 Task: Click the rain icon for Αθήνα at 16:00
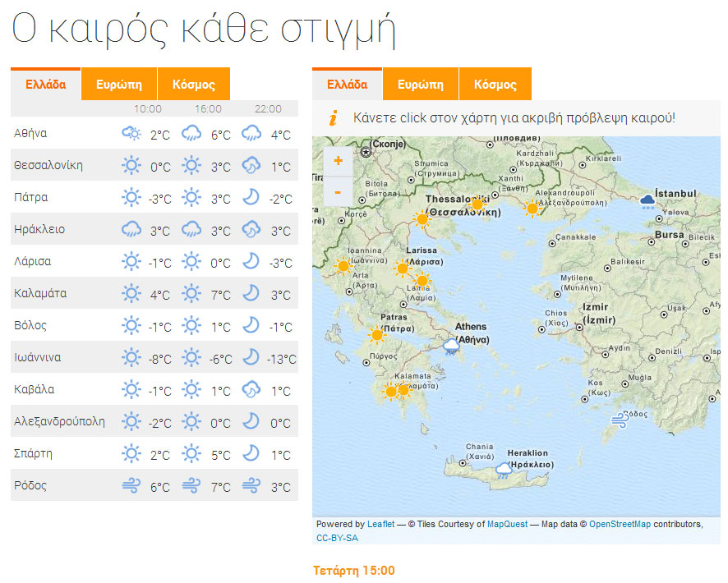(x=191, y=133)
